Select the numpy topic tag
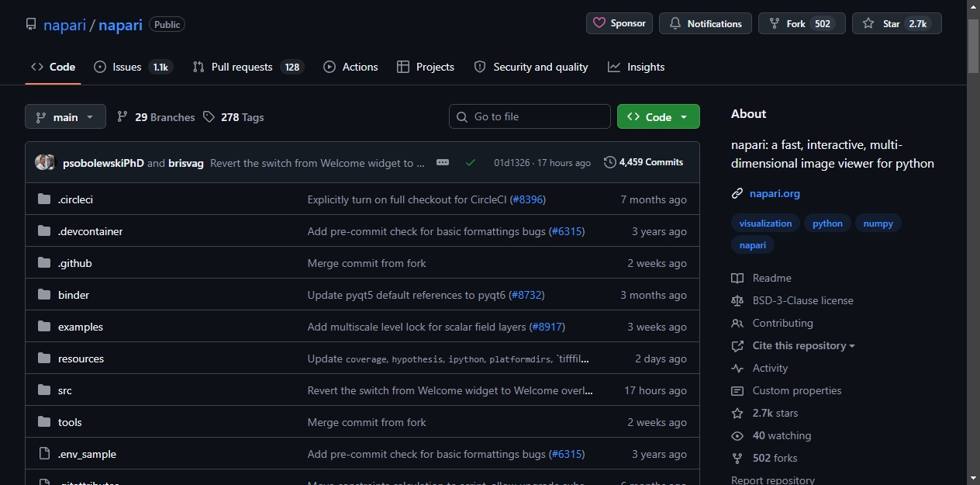 (878, 223)
